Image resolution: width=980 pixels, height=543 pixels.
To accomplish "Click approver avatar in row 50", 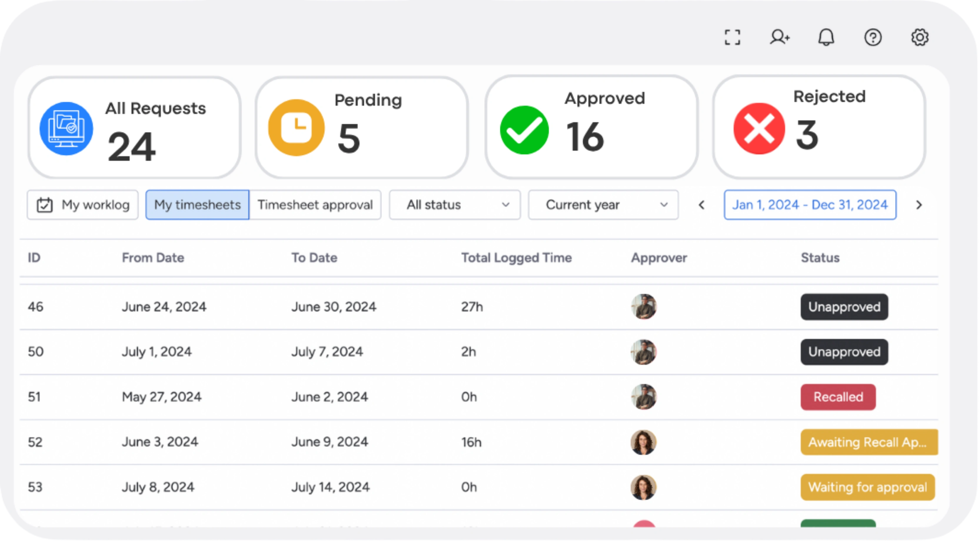I will coord(644,352).
